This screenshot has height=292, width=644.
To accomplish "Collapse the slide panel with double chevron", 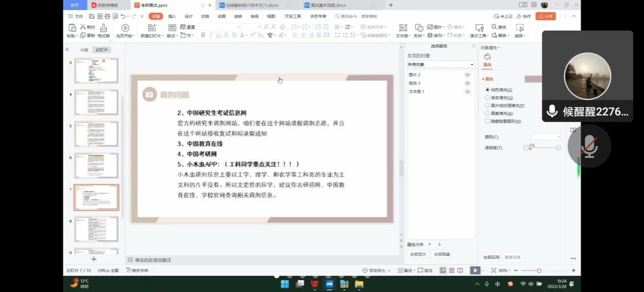I will (x=68, y=49).
